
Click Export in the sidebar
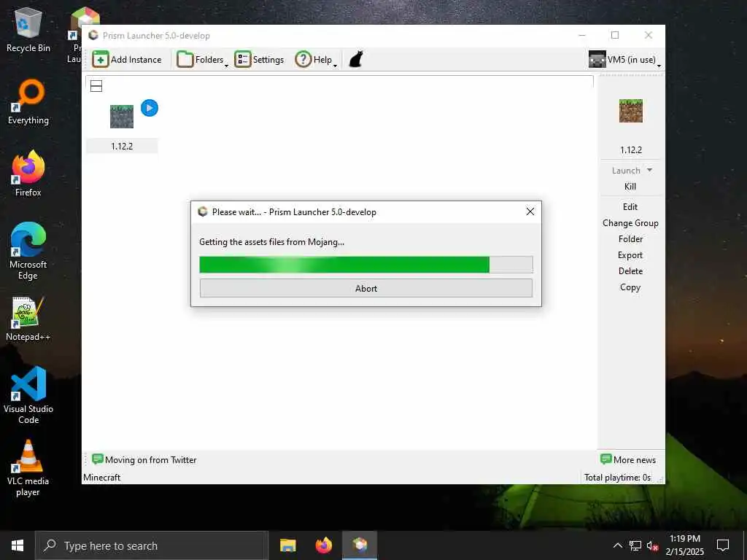630,255
